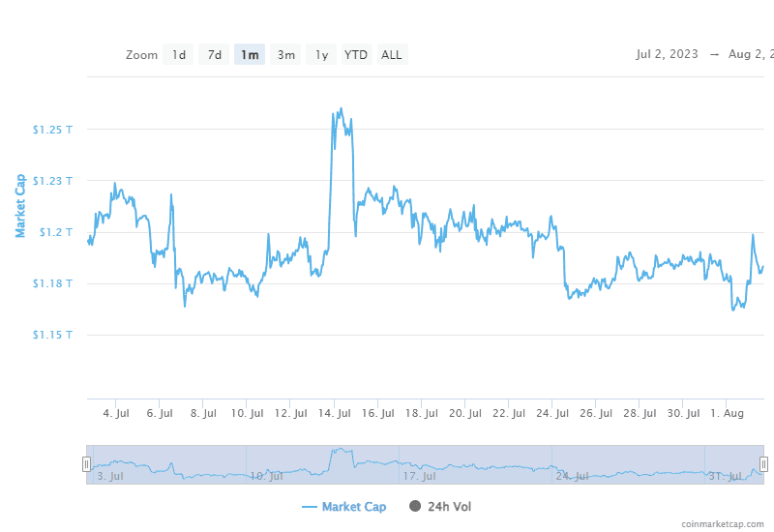Switch the chart to 7d zoom
This screenshot has height=532, width=774.
pyautogui.click(x=215, y=55)
